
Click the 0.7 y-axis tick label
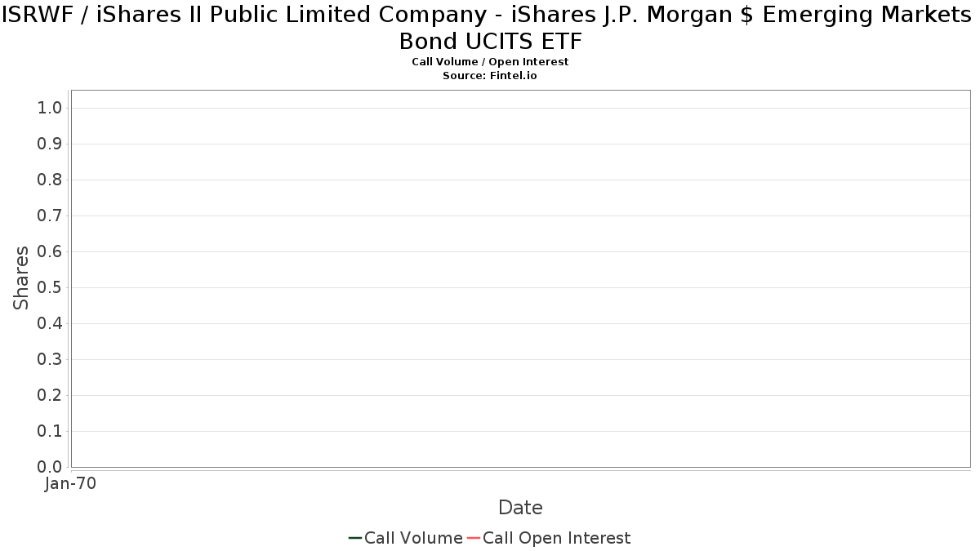point(50,216)
